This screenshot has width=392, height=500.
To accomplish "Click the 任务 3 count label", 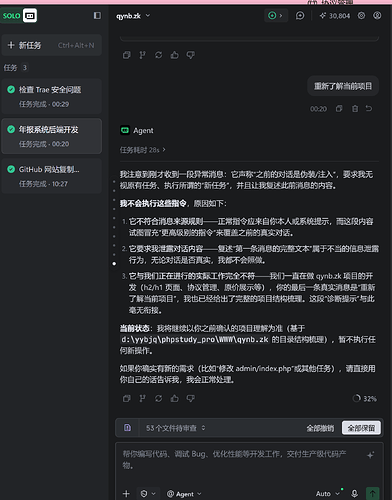I will click(15, 68).
